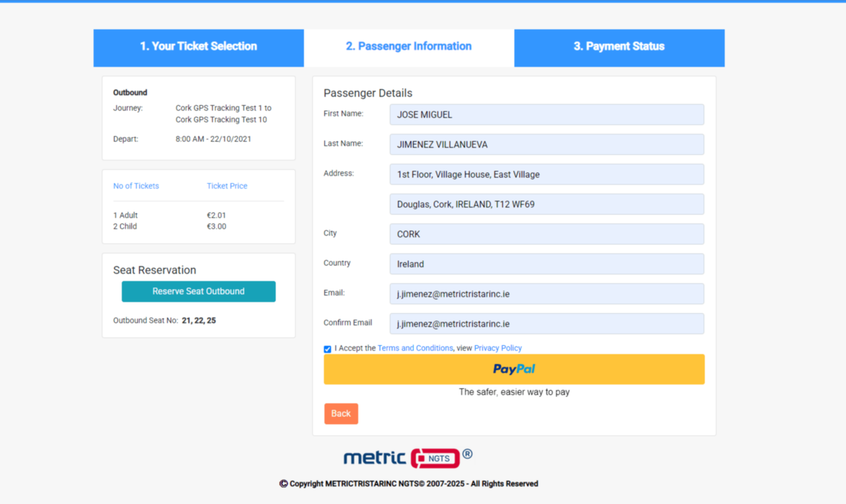Screen dimensions: 846x504
Task: Click the second Address line field
Action: 546,204
